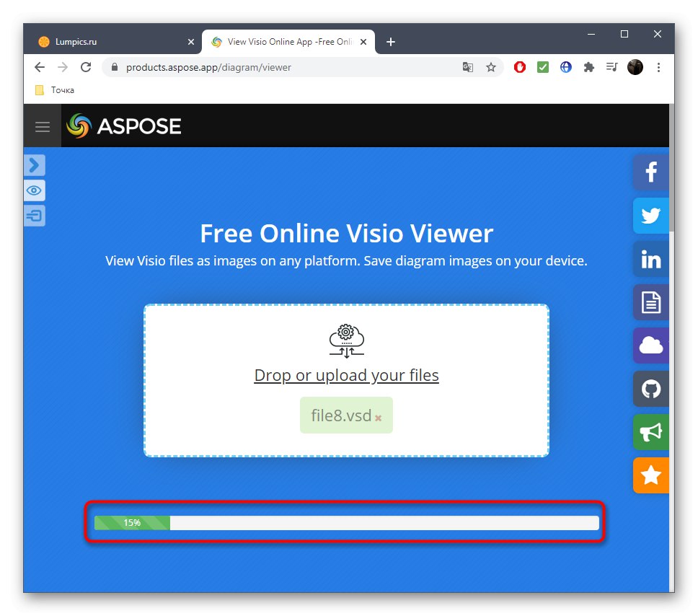Click the green megaphone icon
This screenshot has height=616, width=698.
point(651,431)
